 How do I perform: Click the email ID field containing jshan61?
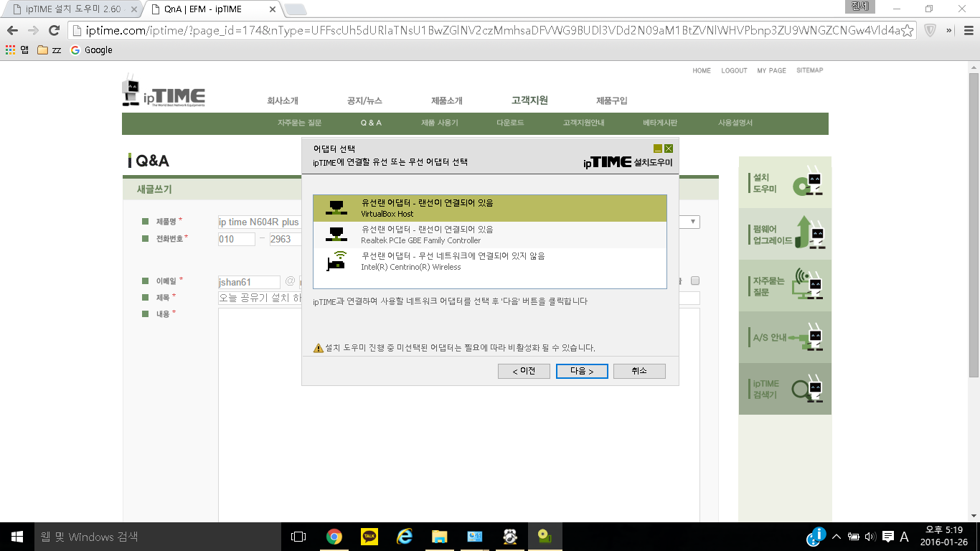pos(249,282)
